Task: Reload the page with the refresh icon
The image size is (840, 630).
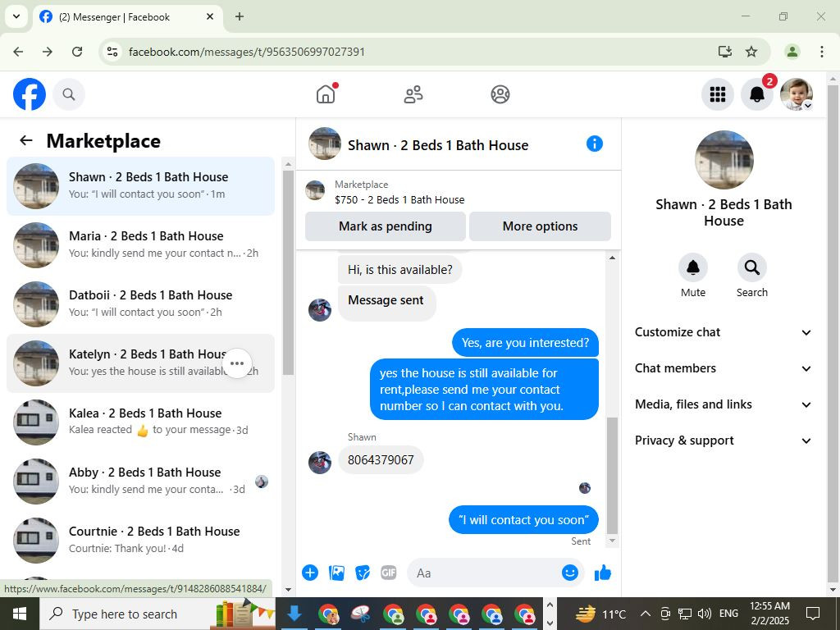Action: (x=77, y=52)
